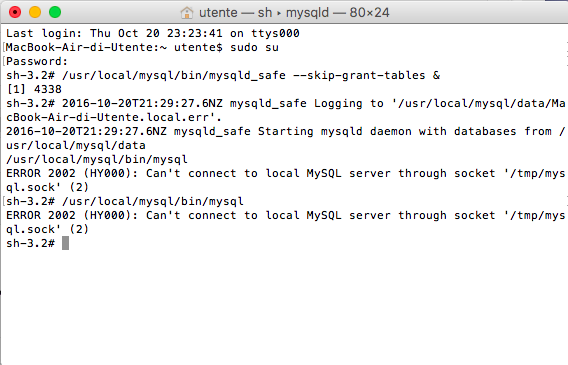Click the second 'ERROR 2002 (HY000)' line
Image resolution: width=568 pixels, height=365 pixels.
(x=285, y=215)
